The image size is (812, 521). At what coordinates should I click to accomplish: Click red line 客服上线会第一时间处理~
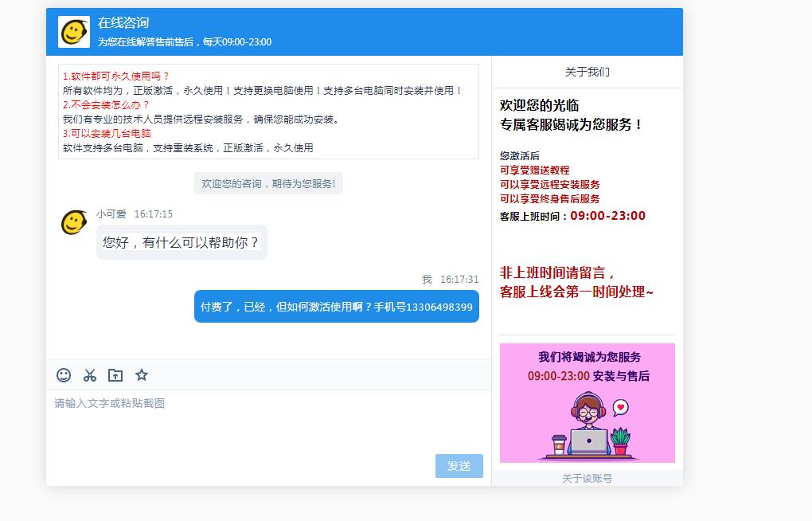coord(576,292)
